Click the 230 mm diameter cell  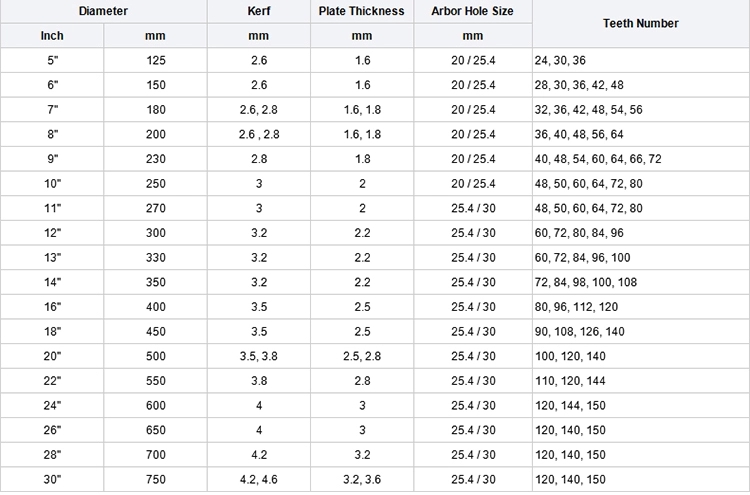point(155,159)
